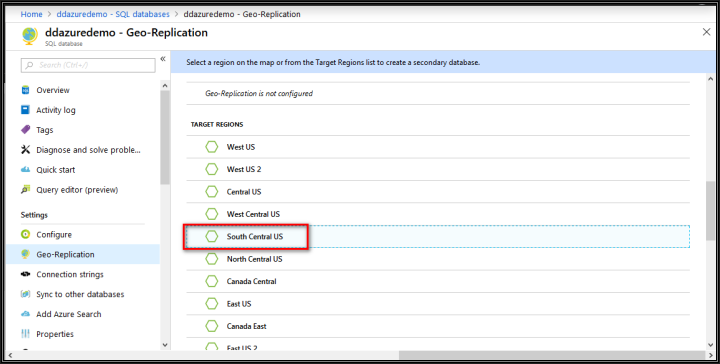This screenshot has width=720, height=364.
Task: Click the Query editor icon
Action: [x=26, y=190]
